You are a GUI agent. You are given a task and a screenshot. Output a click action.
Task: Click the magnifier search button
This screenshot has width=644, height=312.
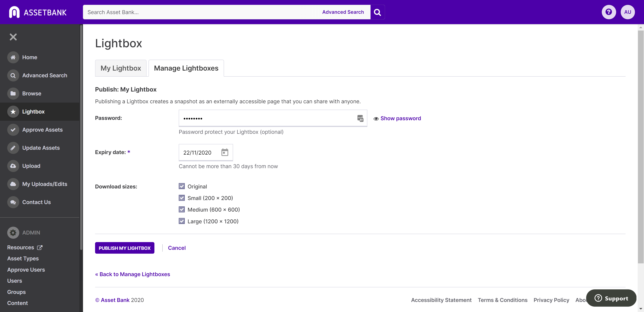pyautogui.click(x=378, y=12)
